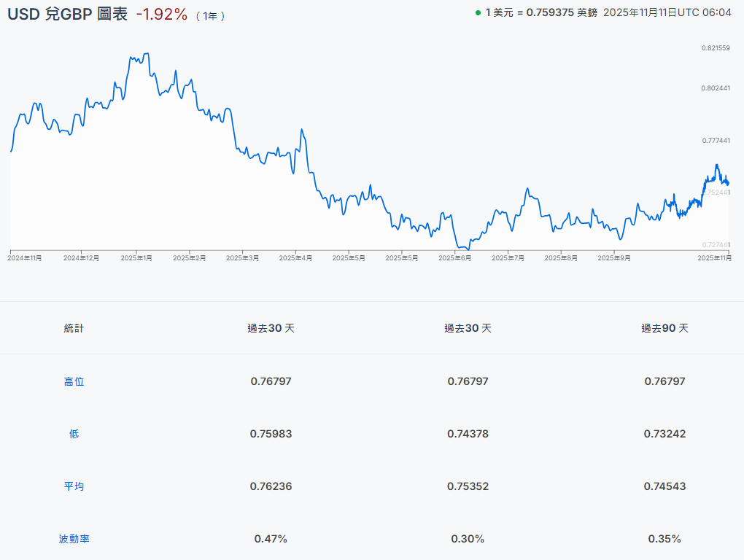Click the 1 美元 = 0.759375 英鎊 rate text
Viewport: 744px width, 560px height.
click(x=540, y=13)
